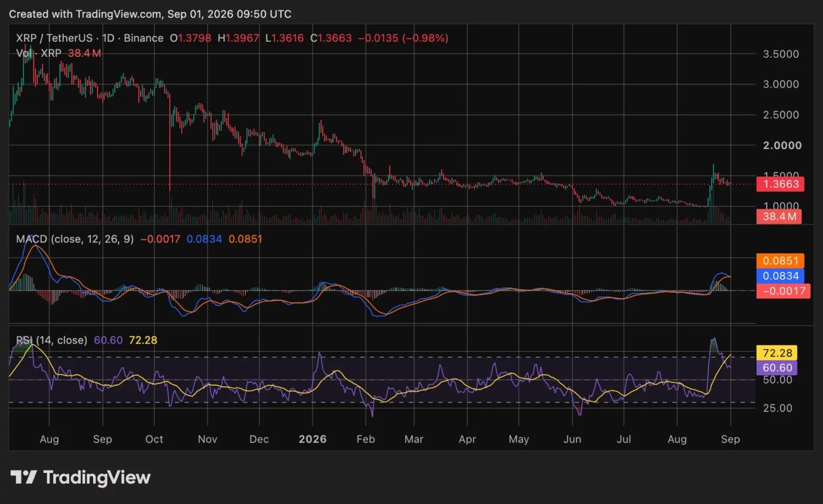Click the Sep label at the right end of axis
The image size is (823, 504).
click(730, 440)
